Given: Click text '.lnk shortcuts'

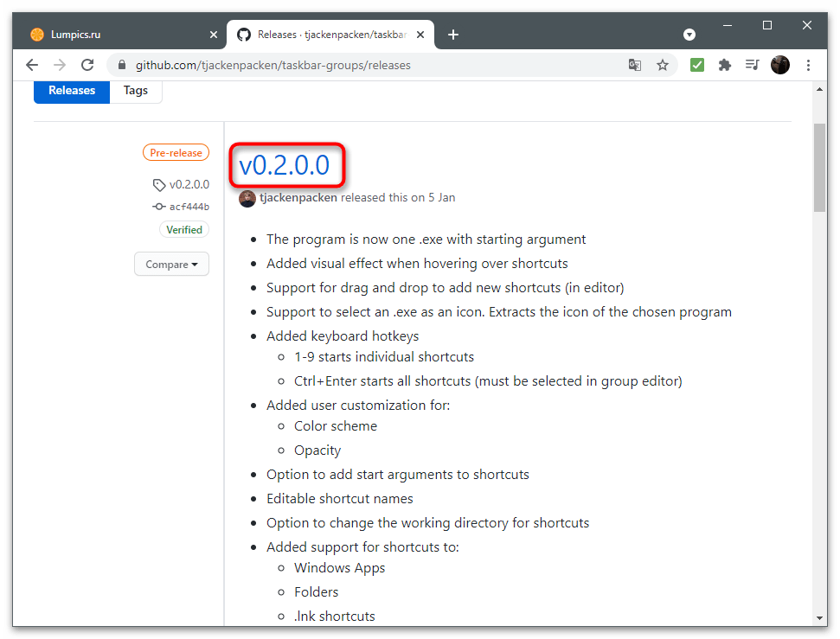Looking at the screenshot, I should pyautogui.click(x=334, y=616).
